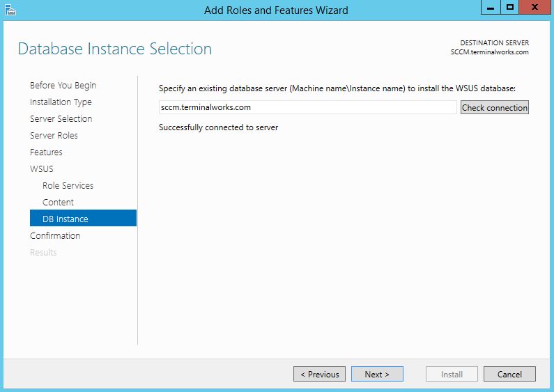Go to the Before You Begin step

pyautogui.click(x=63, y=86)
